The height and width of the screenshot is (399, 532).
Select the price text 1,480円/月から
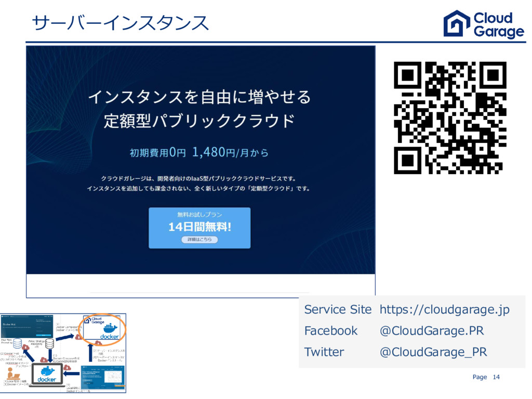click(230, 152)
